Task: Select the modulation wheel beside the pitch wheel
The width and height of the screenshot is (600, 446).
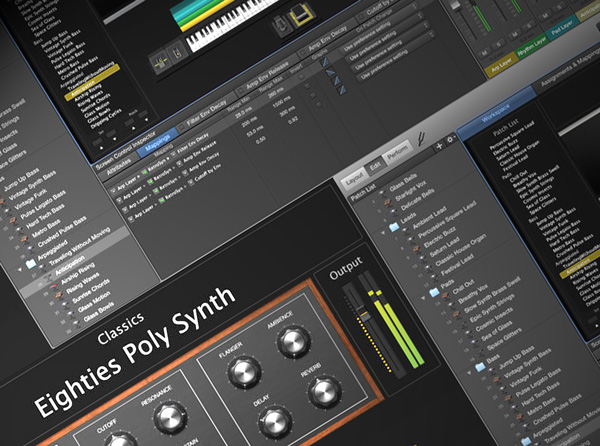Action: pyautogui.click(x=177, y=53)
